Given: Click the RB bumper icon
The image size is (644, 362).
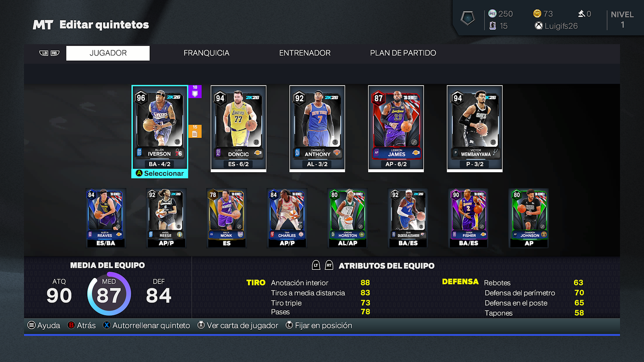Looking at the screenshot, I should (55, 53).
